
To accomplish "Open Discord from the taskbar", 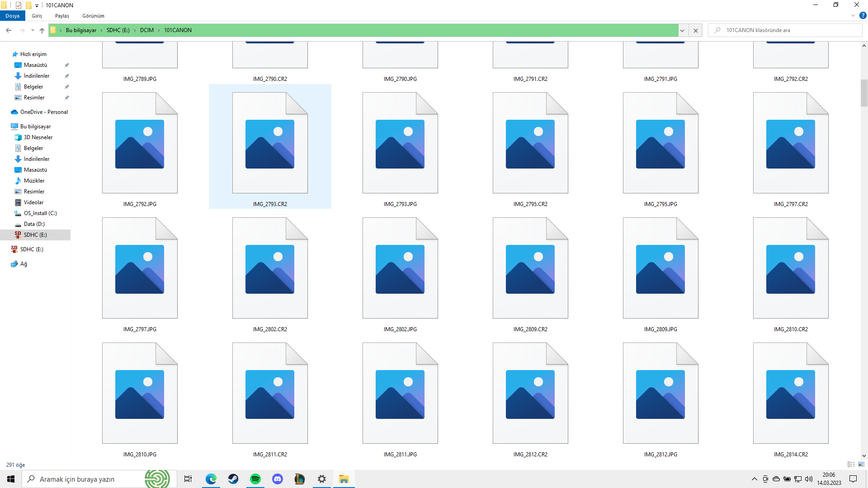I will pyautogui.click(x=278, y=479).
